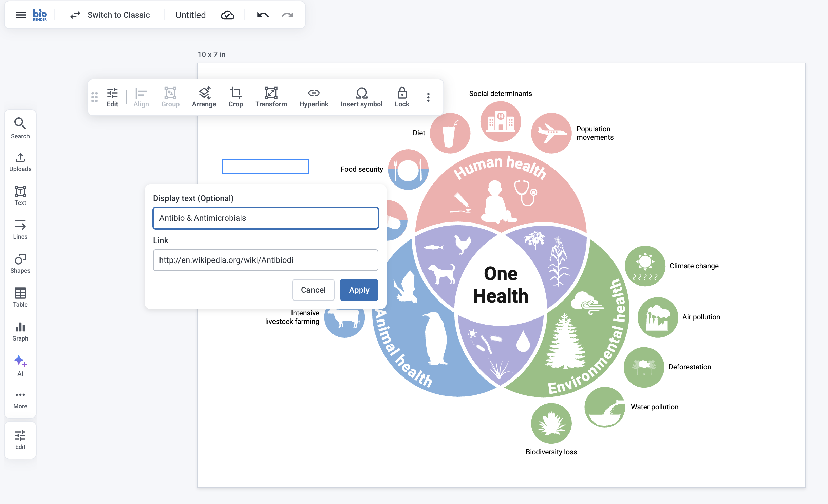Open the hamburger main menu
828x504 pixels.
click(x=21, y=15)
